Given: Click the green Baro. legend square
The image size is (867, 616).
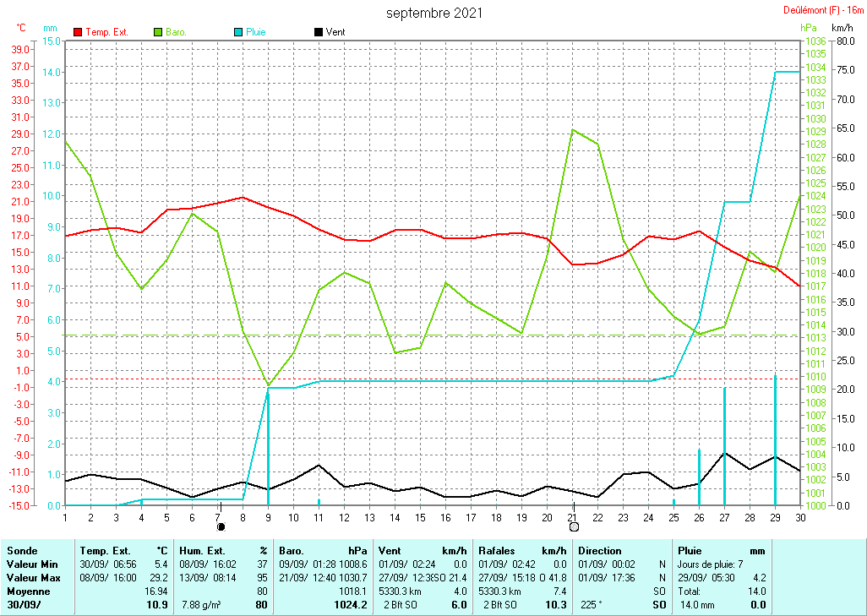Looking at the screenshot, I should pyautogui.click(x=158, y=32).
